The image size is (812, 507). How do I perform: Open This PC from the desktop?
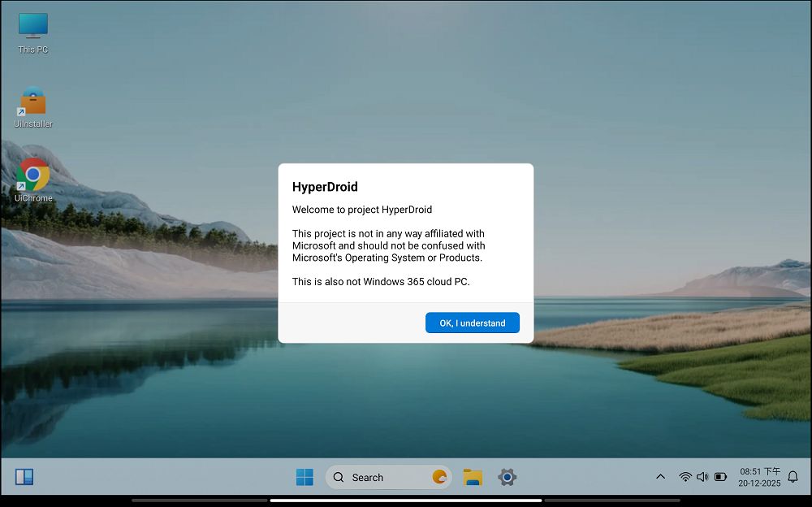(x=32, y=24)
